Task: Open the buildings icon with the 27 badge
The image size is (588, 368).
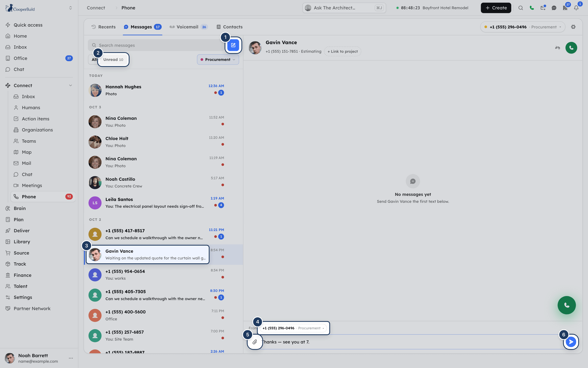Action: pos(565,8)
